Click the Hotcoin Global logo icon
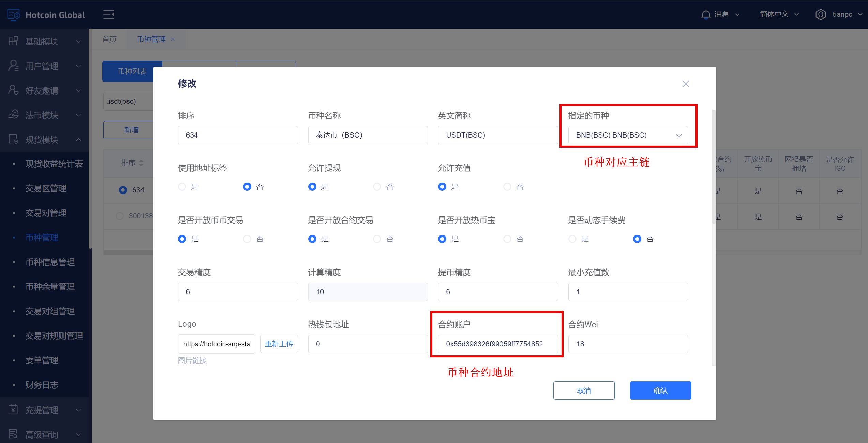This screenshot has height=443, width=868. pyautogui.click(x=13, y=14)
